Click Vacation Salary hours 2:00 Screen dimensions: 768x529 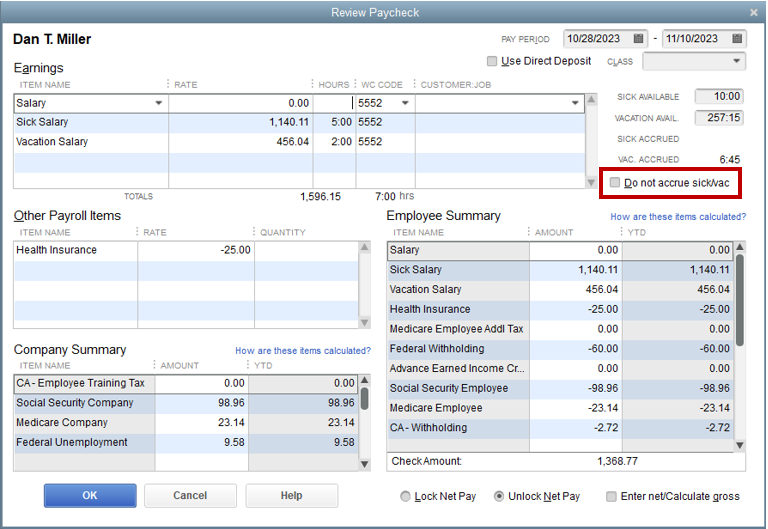[x=341, y=142]
